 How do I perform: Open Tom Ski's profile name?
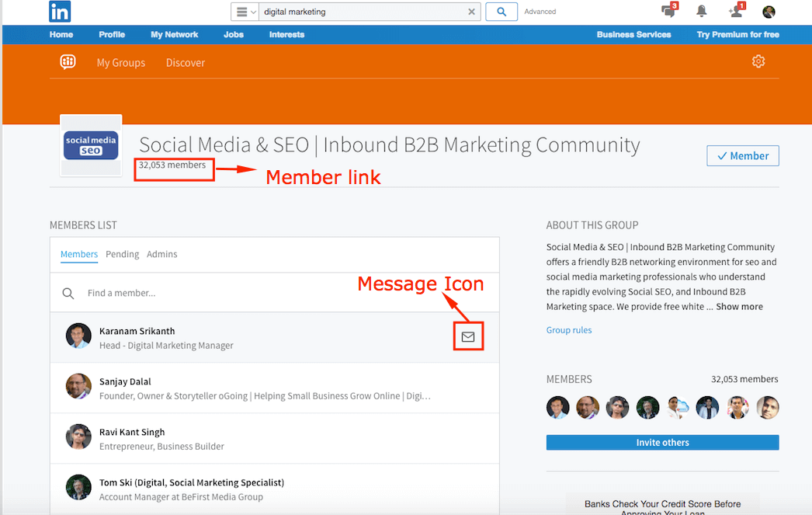coord(192,483)
